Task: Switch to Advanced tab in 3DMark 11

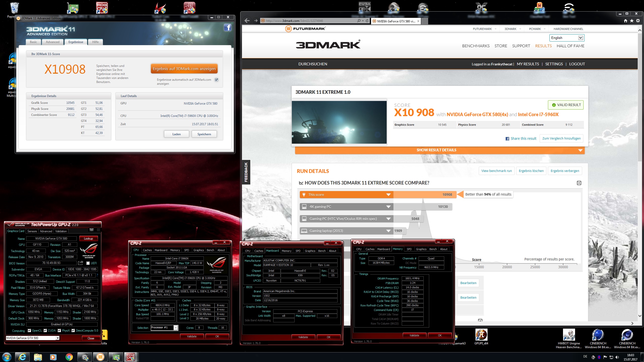Action: (53, 42)
